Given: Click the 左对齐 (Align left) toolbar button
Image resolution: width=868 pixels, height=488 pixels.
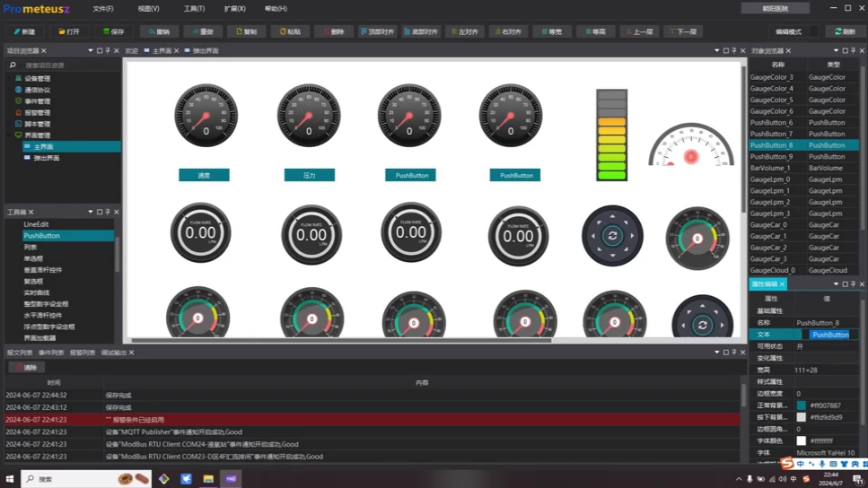Looking at the screenshot, I should 464,31.
